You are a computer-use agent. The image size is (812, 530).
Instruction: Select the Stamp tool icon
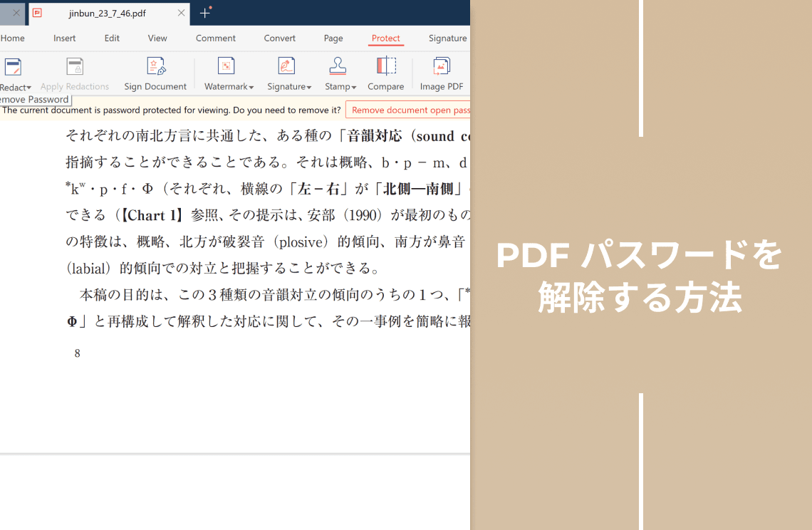338,67
